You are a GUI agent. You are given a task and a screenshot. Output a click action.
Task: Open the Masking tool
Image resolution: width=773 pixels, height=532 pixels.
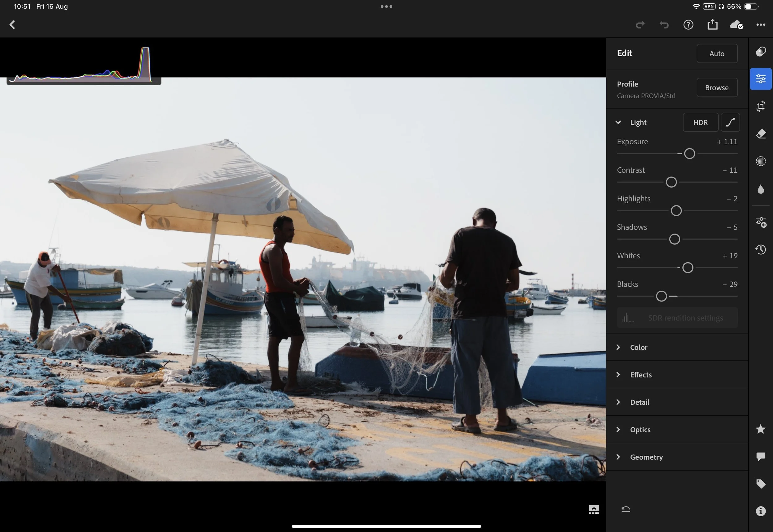pos(760,161)
